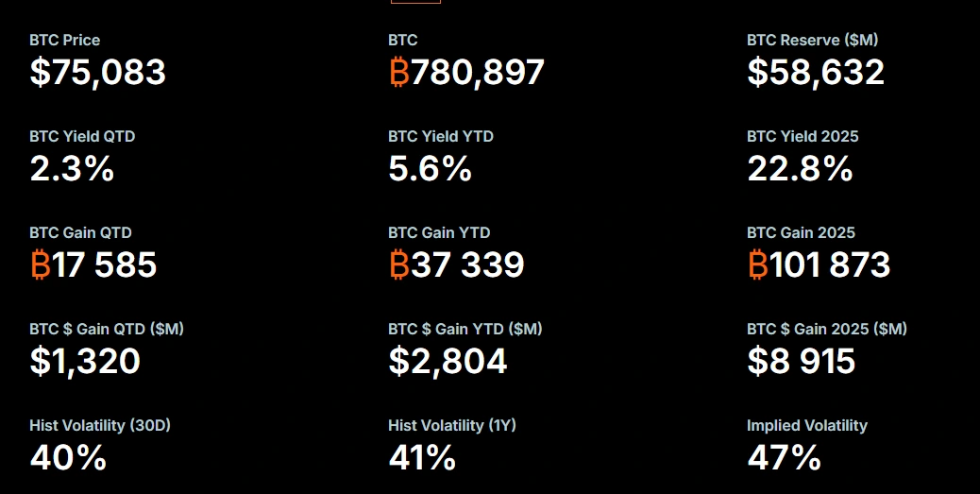Select the 5.6% yield value
This screenshot has height=494, width=980.
click(x=430, y=169)
